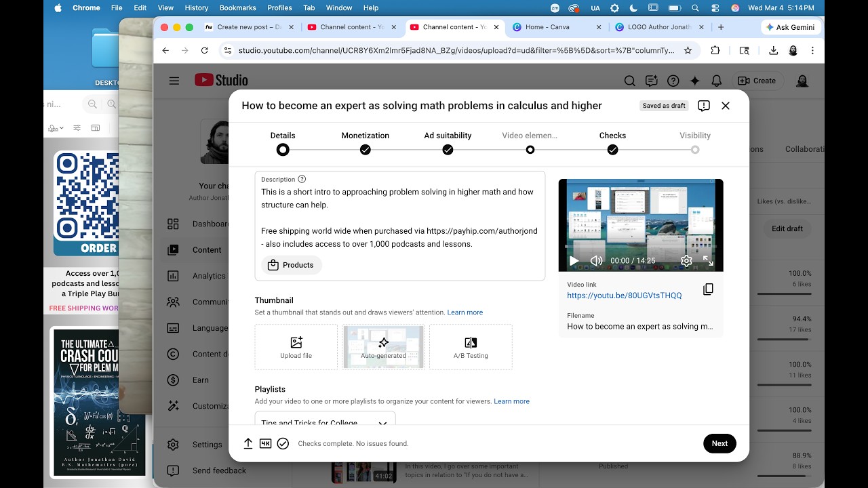Play the video preview
Screen dimensions: 868x488
(574, 261)
